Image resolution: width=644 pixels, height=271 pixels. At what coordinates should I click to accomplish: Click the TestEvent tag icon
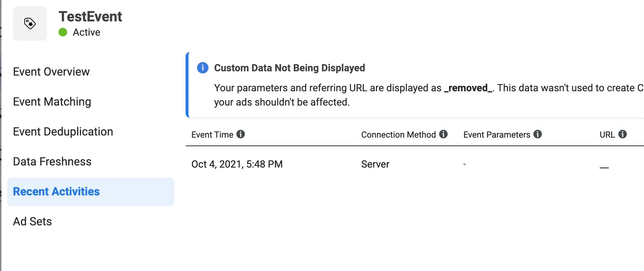coord(30,24)
